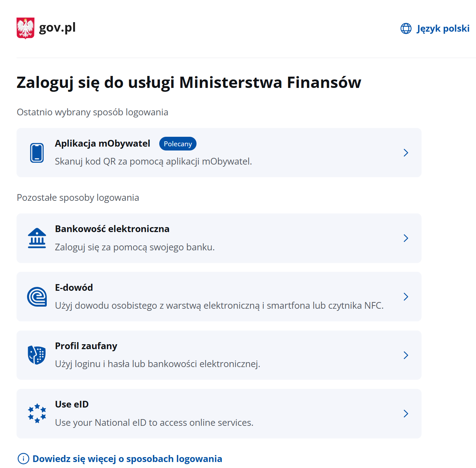Click the Polecany badge
The width and height of the screenshot is (476, 468).
178,143
